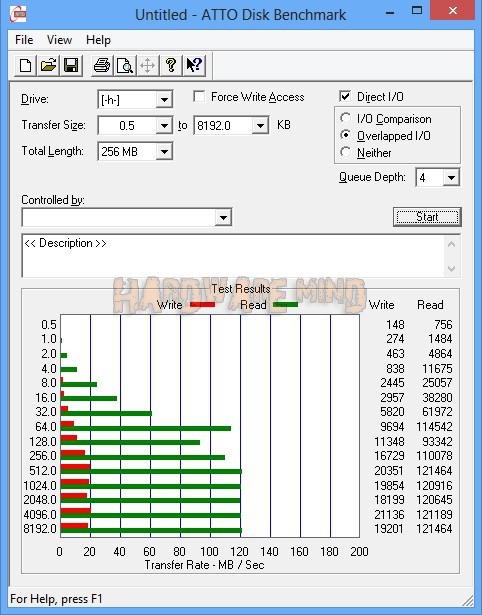The height and width of the screenshot is (615, 482).
Task: Click inside the Description text box
Action: (234, 256)
